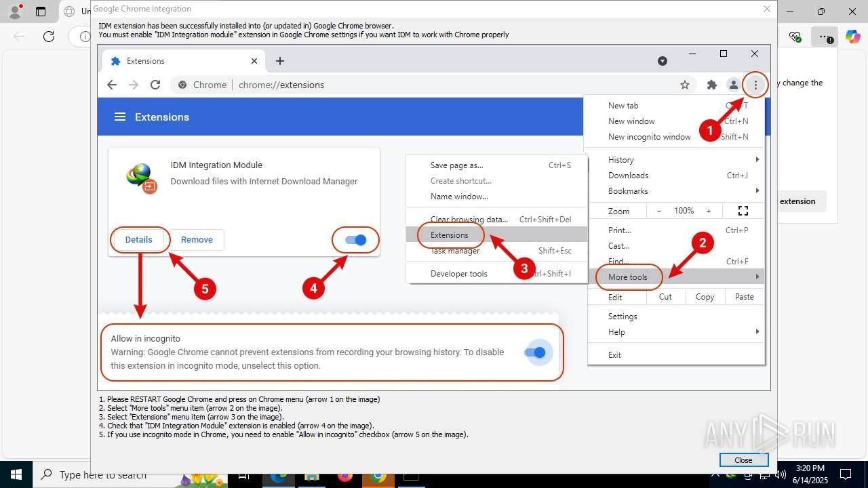Click the IDM Integration Module extension logo
The height and width of the screenshot is (488, 868).
coord(141,178)
